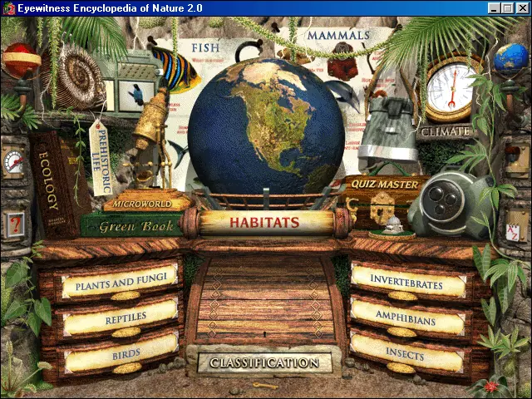Click the Classification plaque

tap(264, 362)
